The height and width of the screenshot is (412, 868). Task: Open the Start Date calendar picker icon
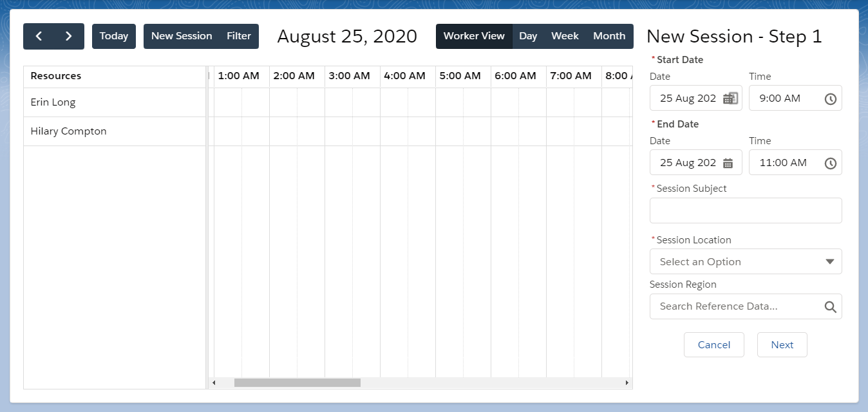[x=730, y=98]
